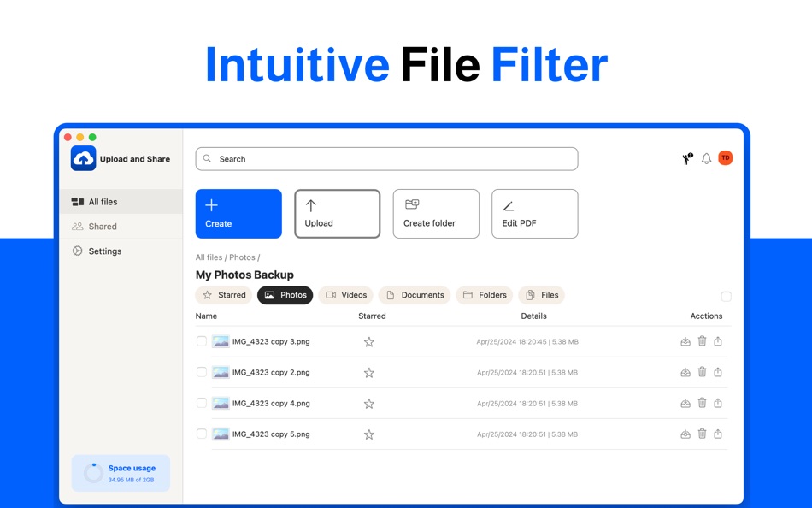Go to All files breadcrumb link
This screenshot has width=812, height=508.
209,257
